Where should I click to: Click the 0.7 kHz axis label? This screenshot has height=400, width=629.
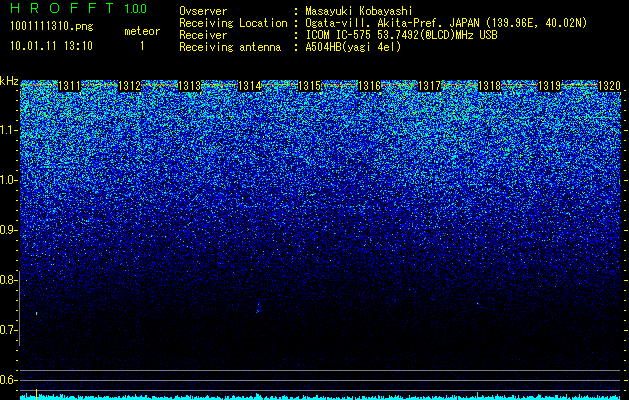pyautogui.click(x=8, y=330)
